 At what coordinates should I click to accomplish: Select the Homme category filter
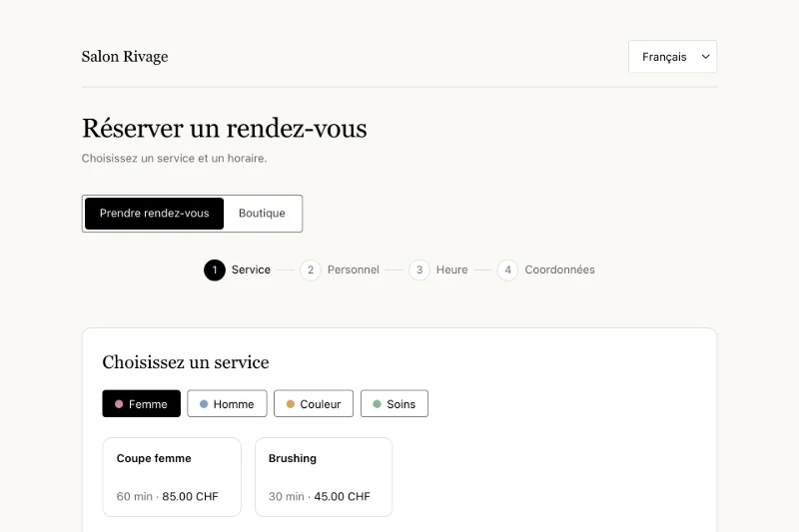tap(227, 403)
